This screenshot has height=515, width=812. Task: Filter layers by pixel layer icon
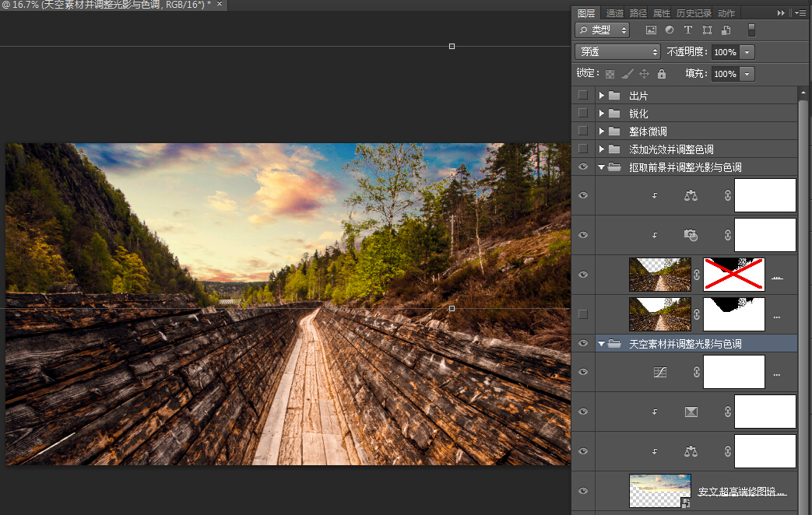[x=651, y=30]
